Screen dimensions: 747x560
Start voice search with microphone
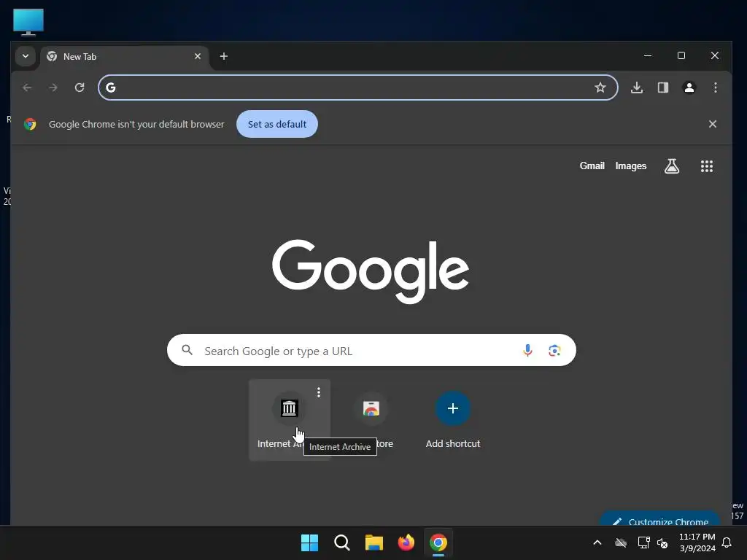point(527,351)
